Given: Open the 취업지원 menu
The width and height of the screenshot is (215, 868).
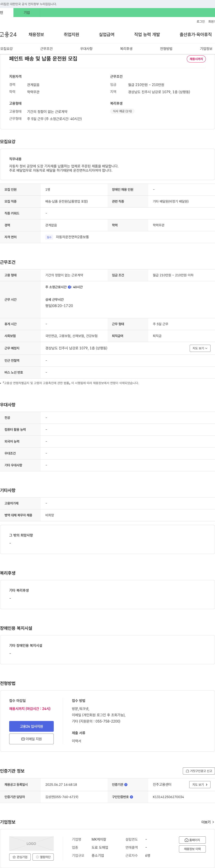Looking at the screenshot, I should click(71, 34).
